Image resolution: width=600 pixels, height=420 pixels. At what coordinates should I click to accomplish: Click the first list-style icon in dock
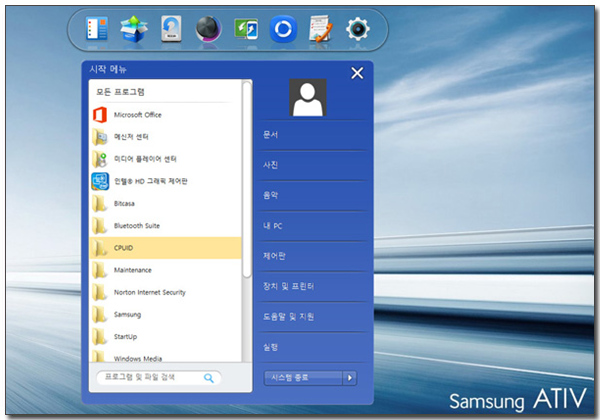96,29
